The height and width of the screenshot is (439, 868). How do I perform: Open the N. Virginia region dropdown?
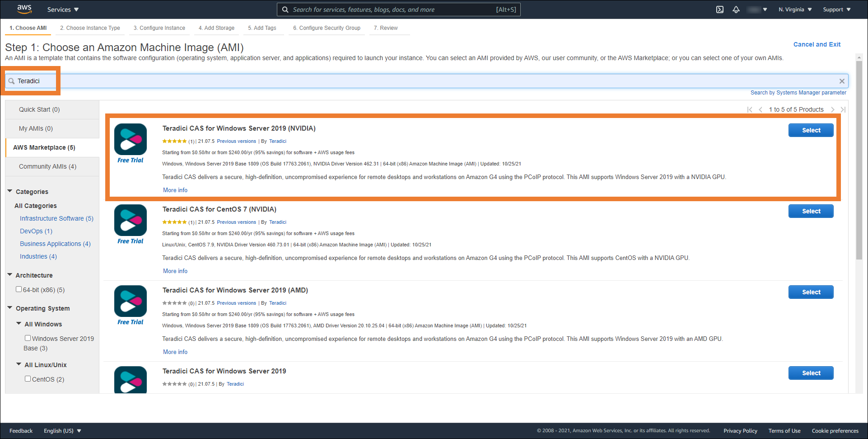(795, 9)
